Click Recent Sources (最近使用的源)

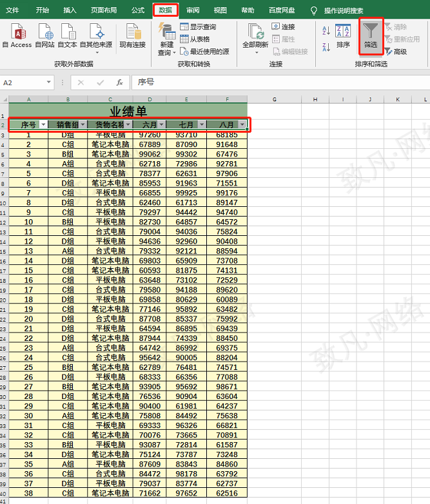(204, 52)
